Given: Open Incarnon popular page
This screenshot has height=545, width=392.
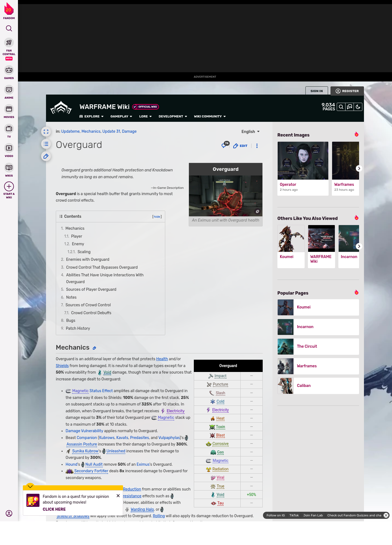Looking at the screenshot, I should point(318,327).
